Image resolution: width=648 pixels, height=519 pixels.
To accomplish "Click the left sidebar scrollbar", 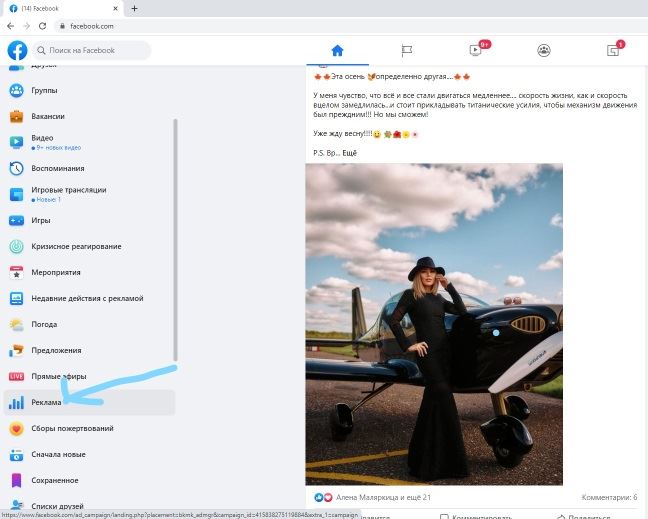I will coord(175,240).
